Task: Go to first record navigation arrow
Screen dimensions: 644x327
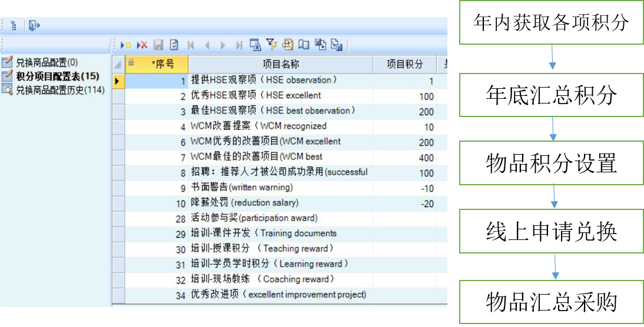Action: (x=191, y=45)
